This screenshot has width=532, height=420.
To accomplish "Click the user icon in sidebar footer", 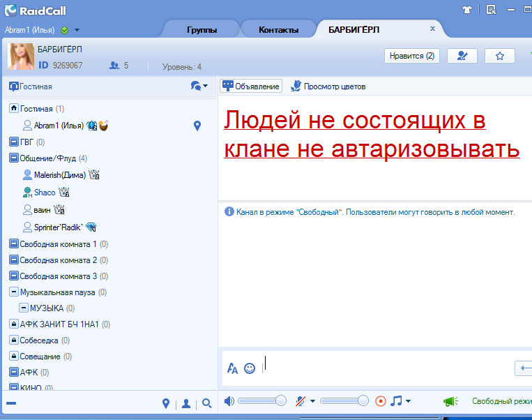I will coord(186,404).
